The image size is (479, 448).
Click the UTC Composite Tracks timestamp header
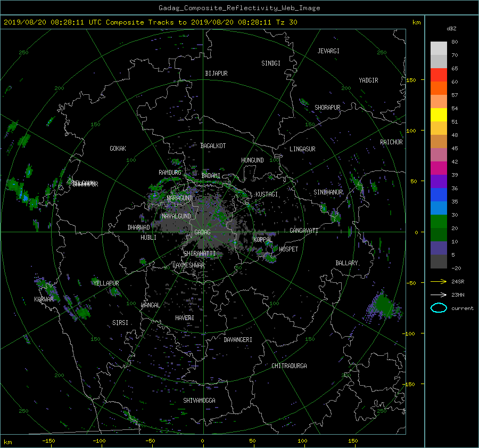tap(150, 22)
